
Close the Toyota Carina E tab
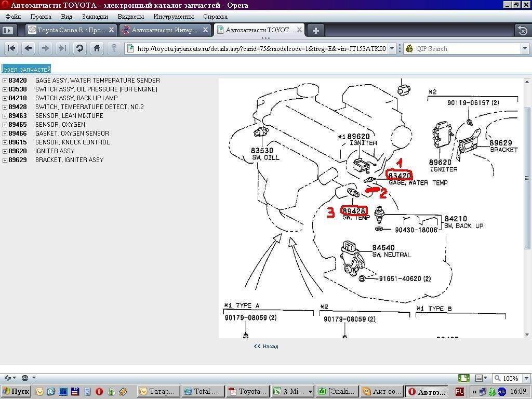point(110,30)
